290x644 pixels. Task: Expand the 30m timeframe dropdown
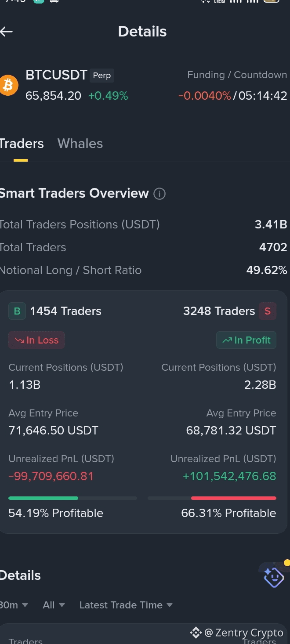[14, 605]
